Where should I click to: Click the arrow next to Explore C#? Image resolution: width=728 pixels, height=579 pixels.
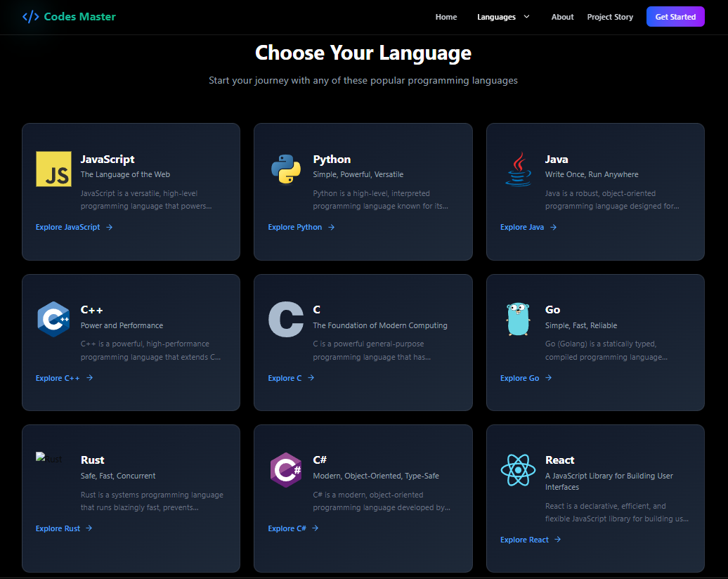[x=316, y=528]
